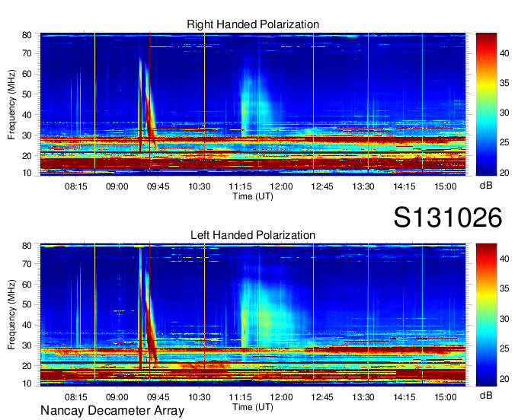Click the 09:00 tick on Right Handed plot
Screen dimensions: 518x420
(x=117, y=186)
